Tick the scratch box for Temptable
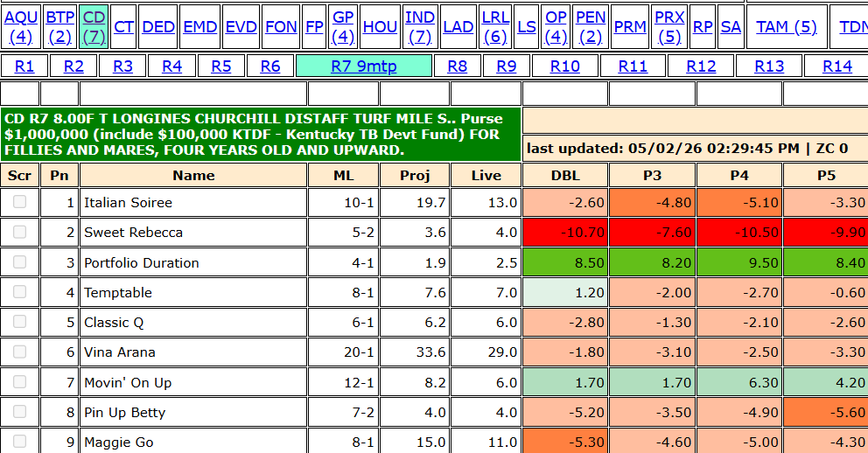 19,291
